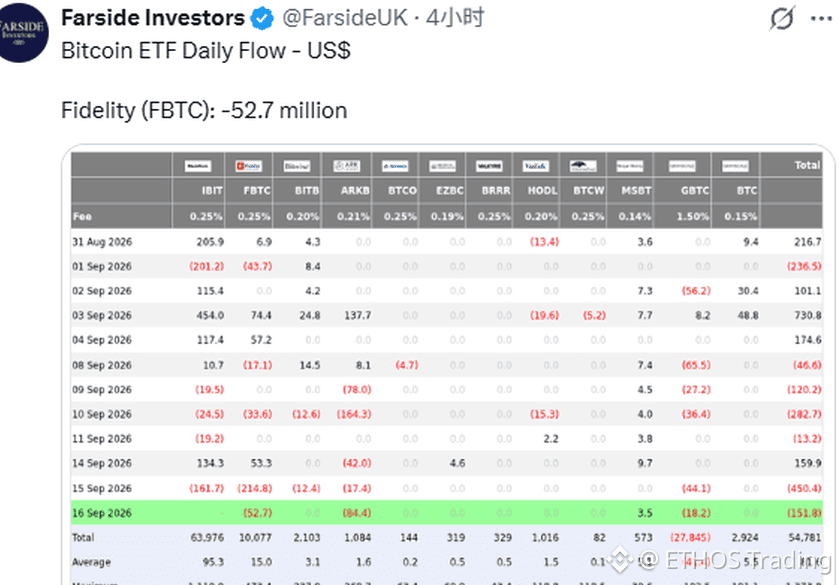Click the Fee row label

click(x=82, y=216)
